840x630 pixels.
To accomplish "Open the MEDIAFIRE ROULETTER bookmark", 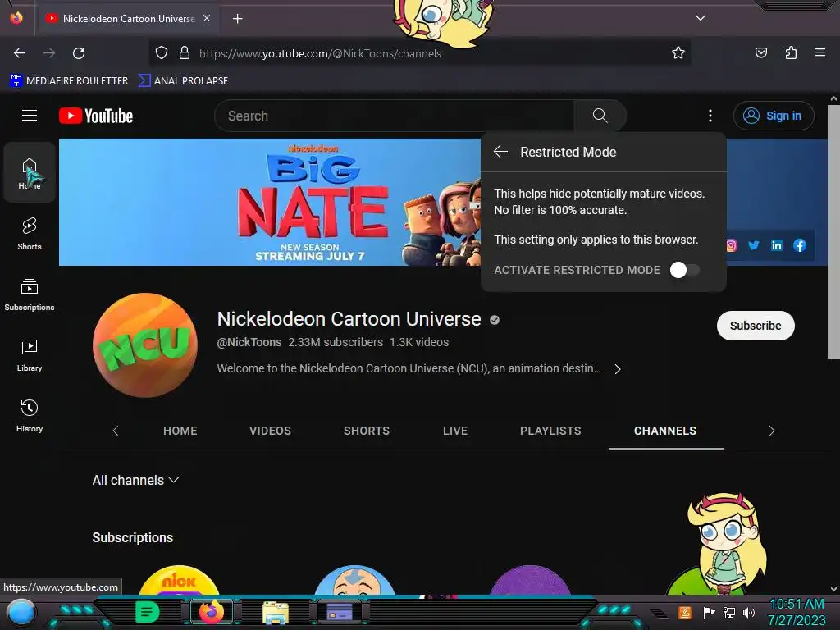I will pyautogui.click(x=69, y=81).
